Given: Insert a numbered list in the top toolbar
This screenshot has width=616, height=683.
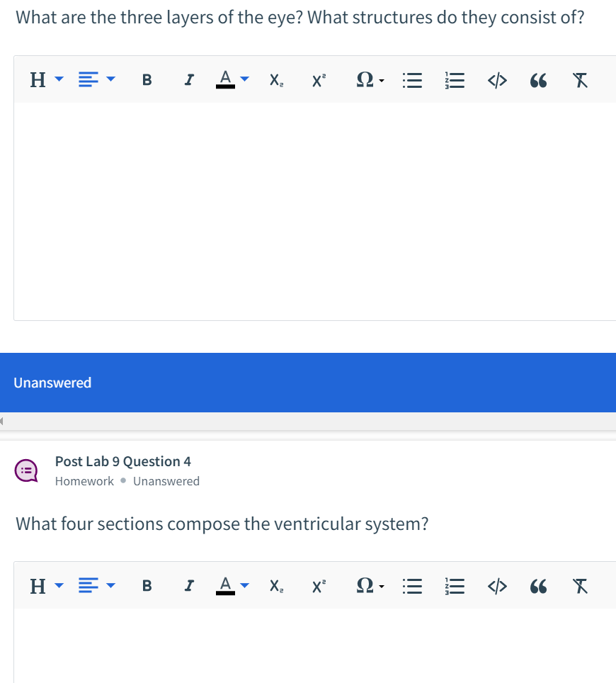Looking at the screenshot, I should [454, 80].
